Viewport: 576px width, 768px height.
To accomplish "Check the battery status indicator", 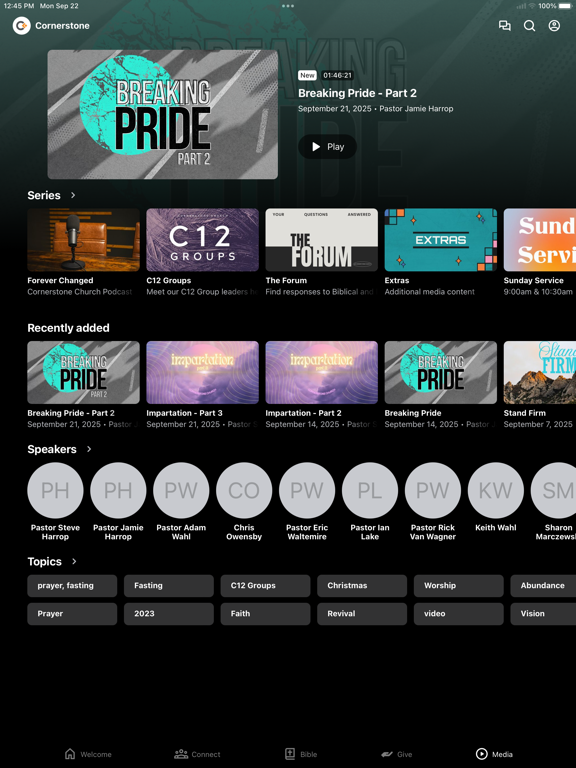I will point(564,6).
